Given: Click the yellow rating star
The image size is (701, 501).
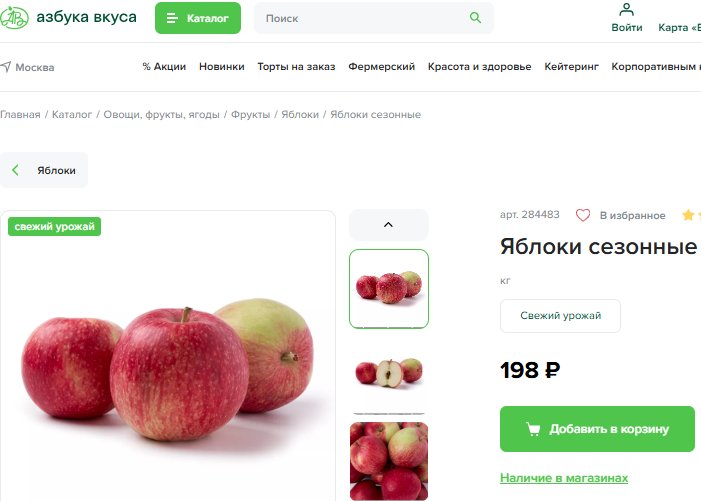Looking at the screenshot, I should point(688,215).
